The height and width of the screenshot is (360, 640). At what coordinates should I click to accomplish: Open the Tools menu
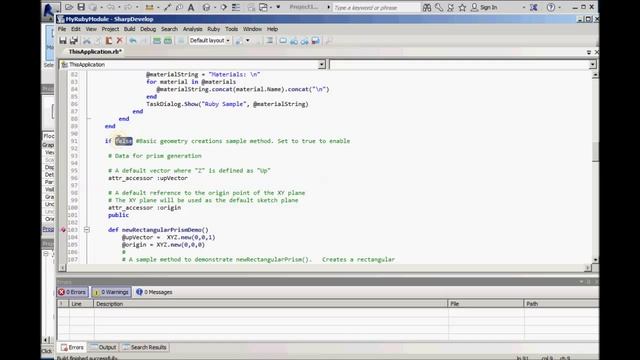231,29
